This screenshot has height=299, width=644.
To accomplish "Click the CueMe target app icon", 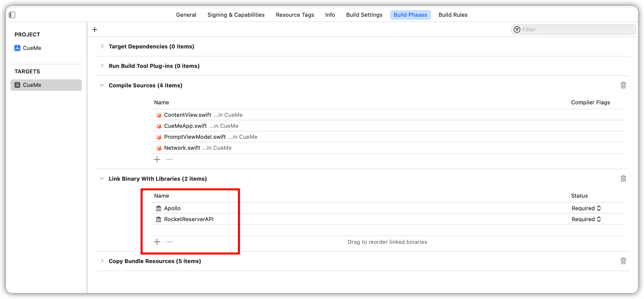I will 17,85.
